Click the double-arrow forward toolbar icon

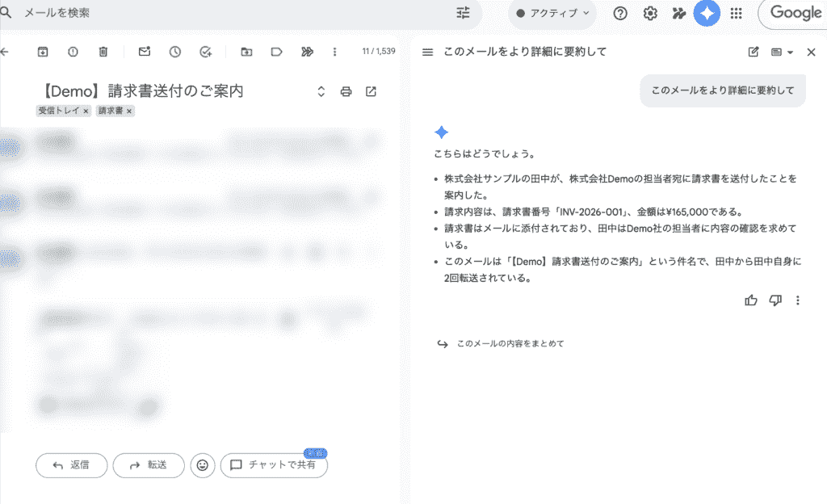point(307,52)
